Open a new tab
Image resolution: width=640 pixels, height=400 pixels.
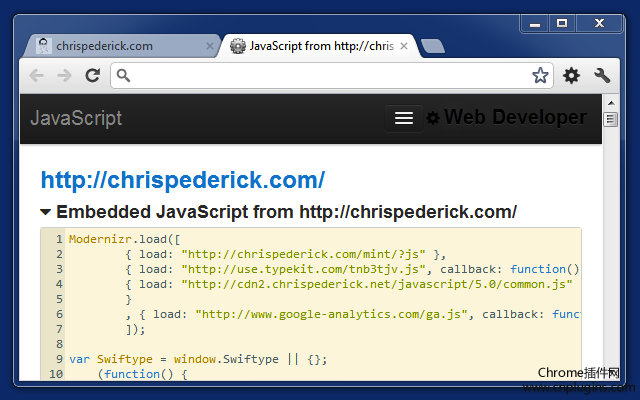pos(433,46)
